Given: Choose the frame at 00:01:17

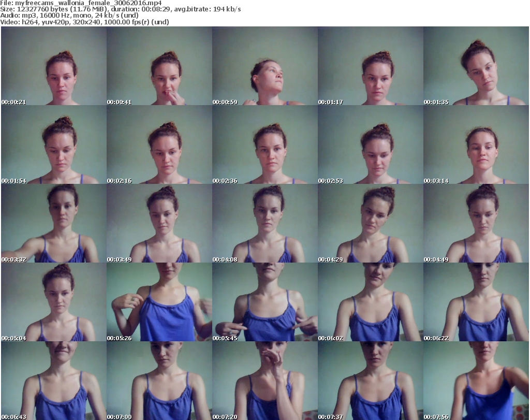Looking at the screenshot, I should [x=370, y=66].
